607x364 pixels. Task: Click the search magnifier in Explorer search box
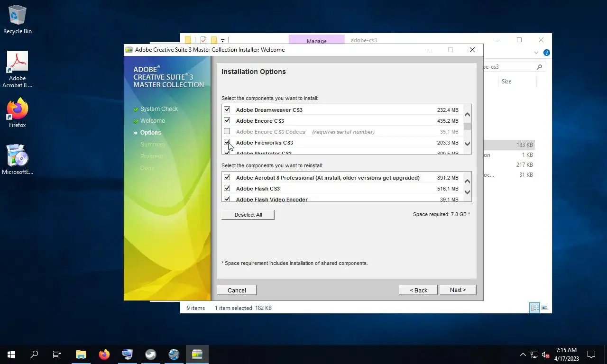pos(539,67)
